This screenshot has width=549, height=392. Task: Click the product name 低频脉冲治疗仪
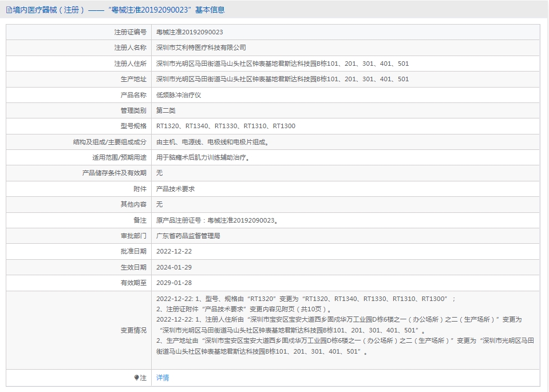179,95
